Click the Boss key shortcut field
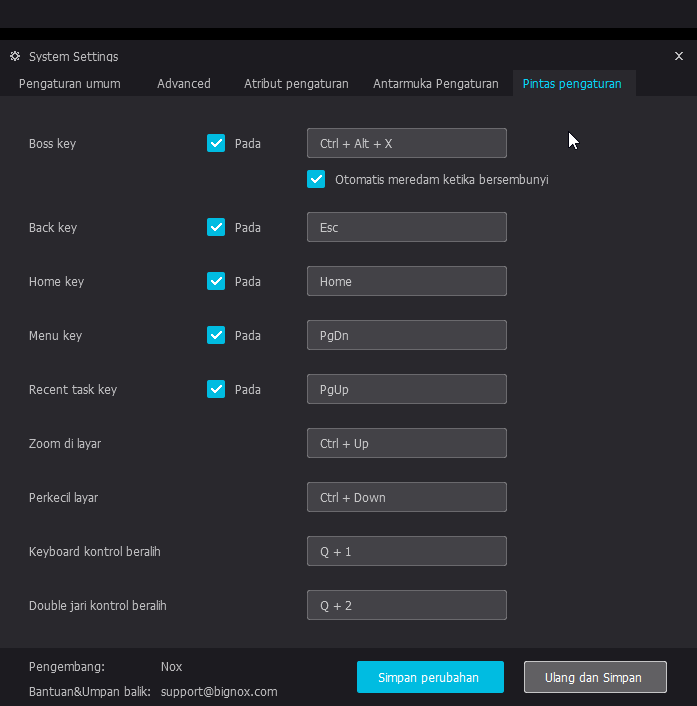Screen dimensions: 697x706 pos(407,143)
